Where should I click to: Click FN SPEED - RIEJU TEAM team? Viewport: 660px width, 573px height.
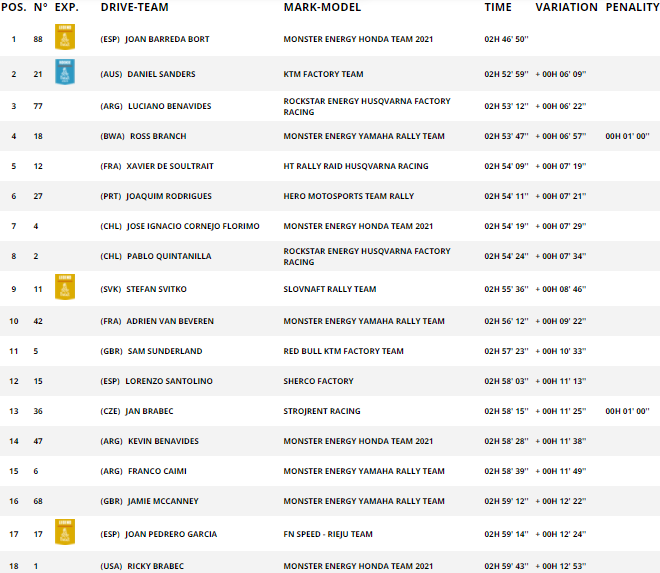[328, 534]
